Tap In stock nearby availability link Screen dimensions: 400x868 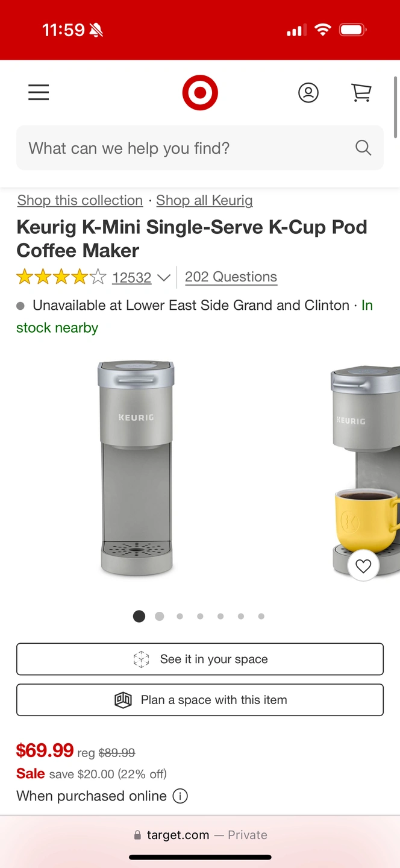pyautogui.click(x=195, y=316)
